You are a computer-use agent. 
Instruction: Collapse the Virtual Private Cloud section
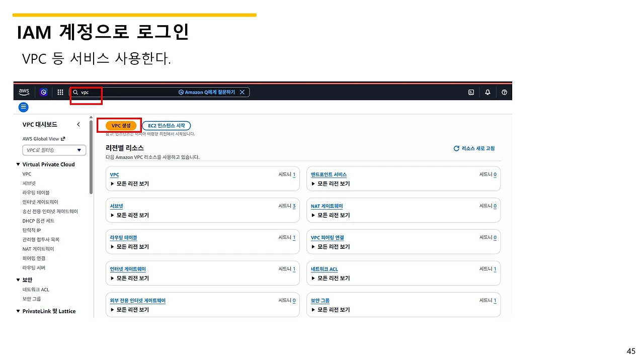click(x=18, y=164)
